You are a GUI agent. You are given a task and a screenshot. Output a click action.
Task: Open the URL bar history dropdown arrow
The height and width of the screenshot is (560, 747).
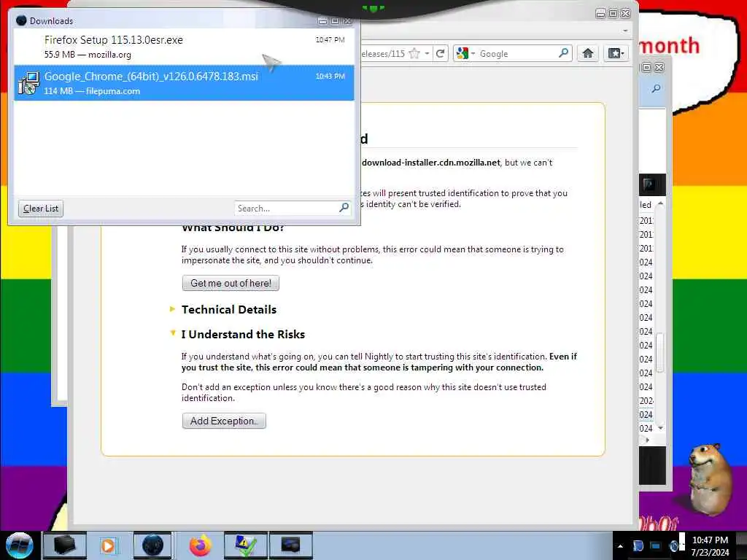tap(427, 53)
